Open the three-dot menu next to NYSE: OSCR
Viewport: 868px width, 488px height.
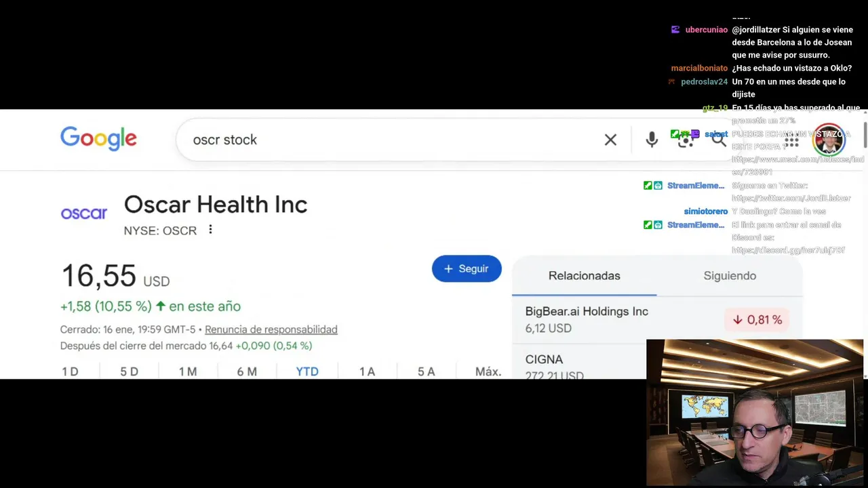(210, 230)
